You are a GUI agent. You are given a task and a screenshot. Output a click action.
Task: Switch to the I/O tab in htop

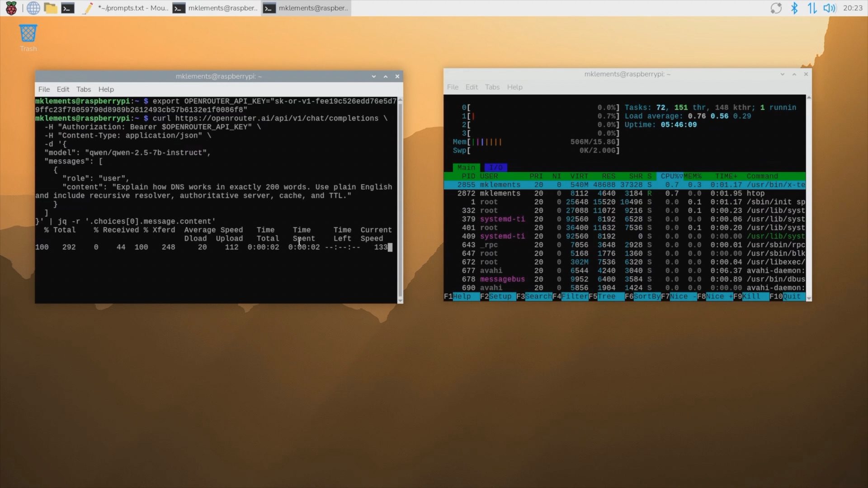point(495,167)
